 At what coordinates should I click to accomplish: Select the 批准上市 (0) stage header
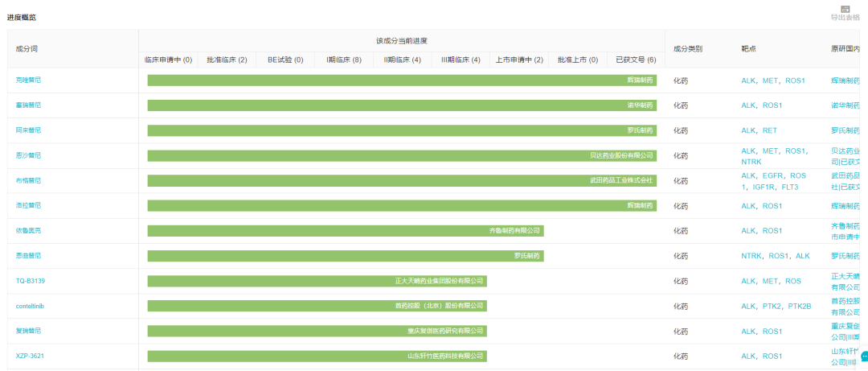pos(578,60)
